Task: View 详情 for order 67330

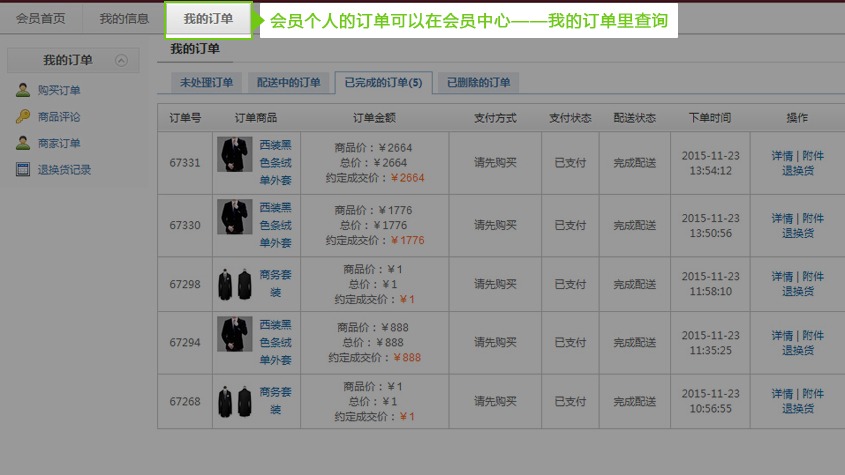Action: (x=782, y=218)
